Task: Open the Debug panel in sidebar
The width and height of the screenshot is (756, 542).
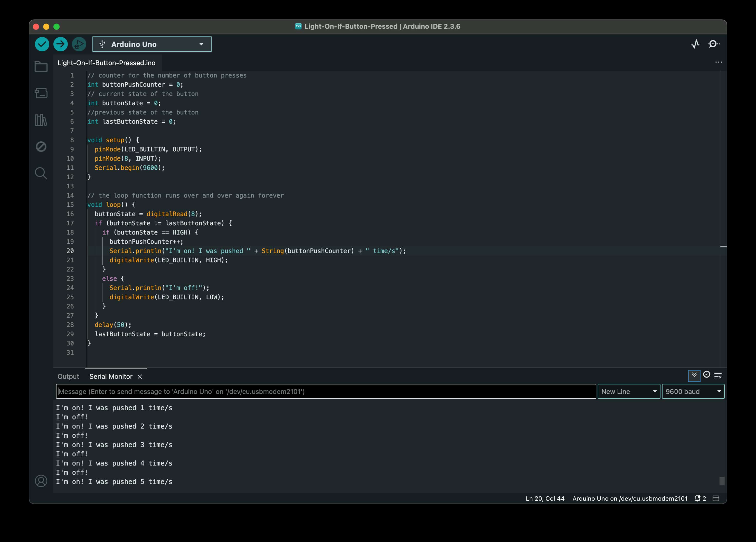Action: (x=41, y=147)
